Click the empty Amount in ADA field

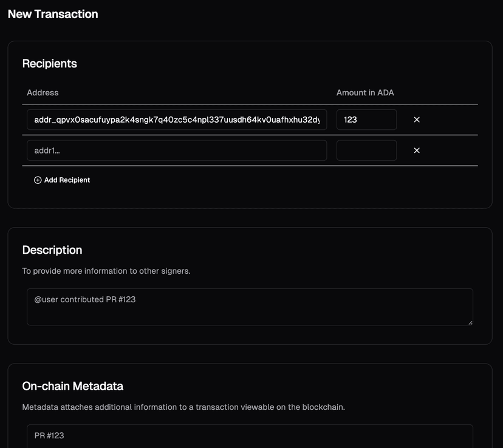[366, 150]
